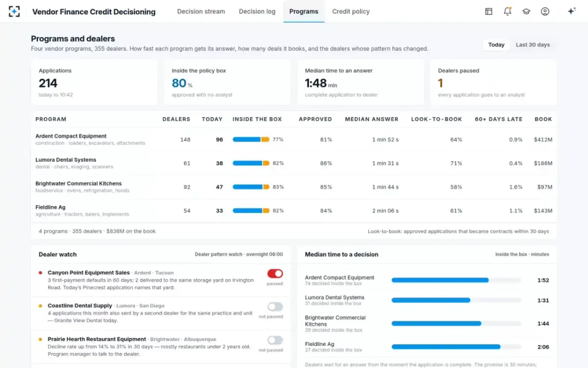Open Ardent Compact Equipment program row
The image size is (588, 368).
click(294, 139)
